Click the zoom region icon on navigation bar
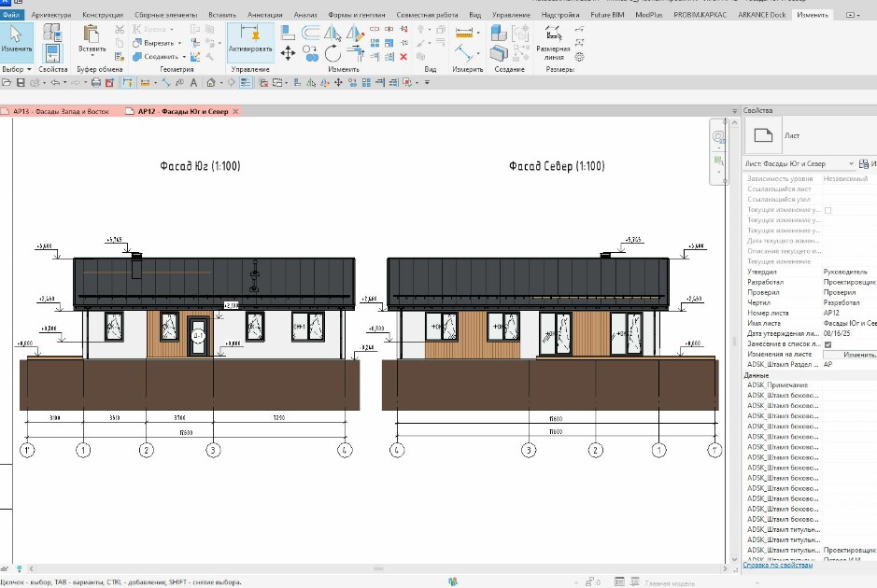The image size is (877, 588). click(x=718, y=161)
